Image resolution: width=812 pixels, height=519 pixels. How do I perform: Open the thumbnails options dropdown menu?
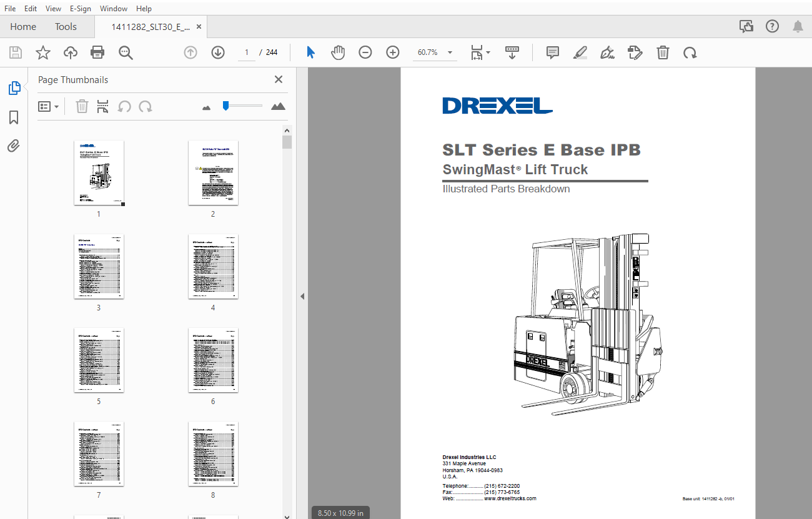(x=49, y=106)
